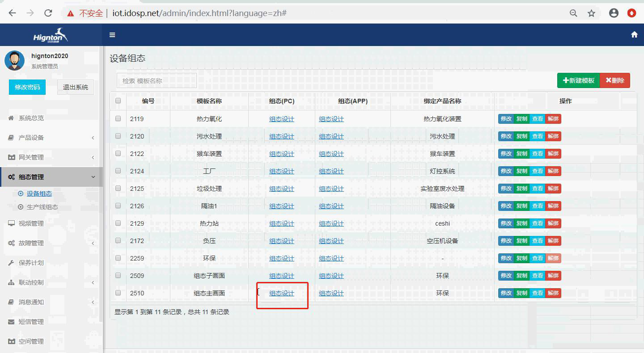Check the checkbox for row 2119 热力氧化
This screenshot has height=353, width=644.
tap(118, 118)
